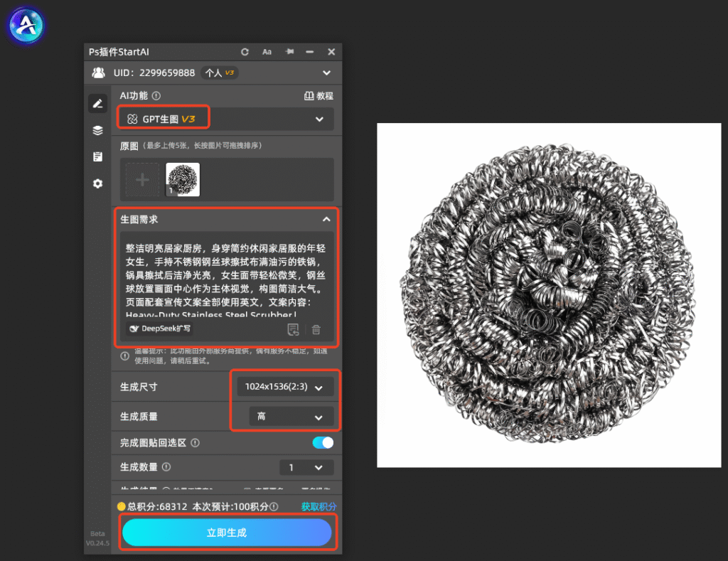The width and height of the screenshot is (728, 561).
Task: Click the Aa font size icon
Action: tap(267, 52)
